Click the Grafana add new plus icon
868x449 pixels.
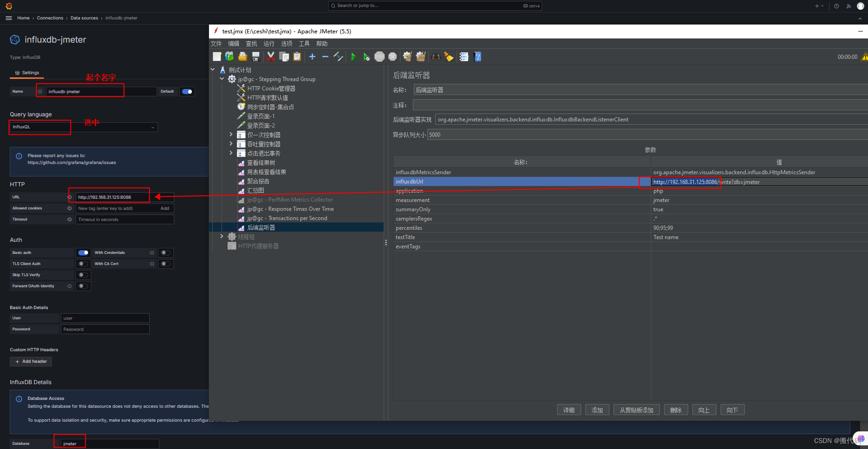819,6
